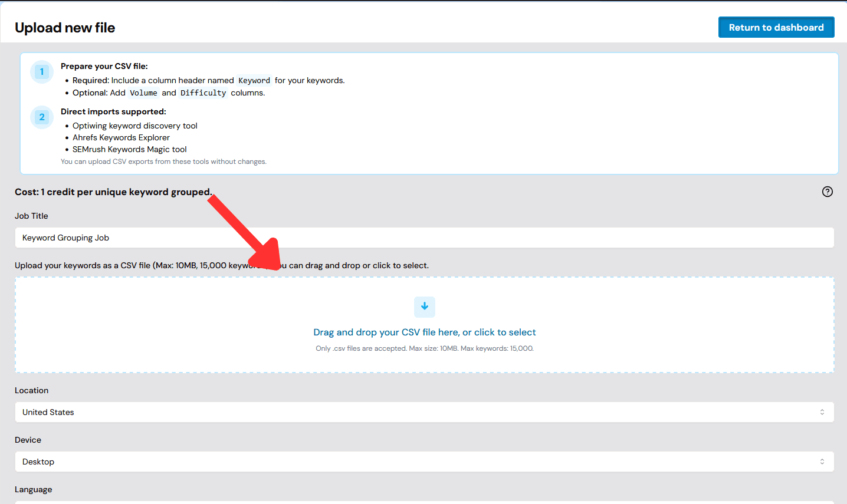
Task: Click the Upload new file page heading
Action: [64, 27]
